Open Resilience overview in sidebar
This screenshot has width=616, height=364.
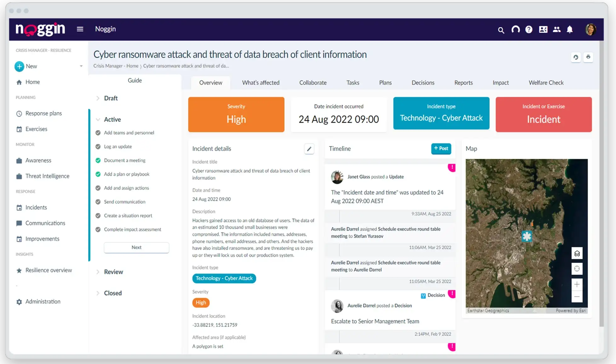click(x=48, y=270)
